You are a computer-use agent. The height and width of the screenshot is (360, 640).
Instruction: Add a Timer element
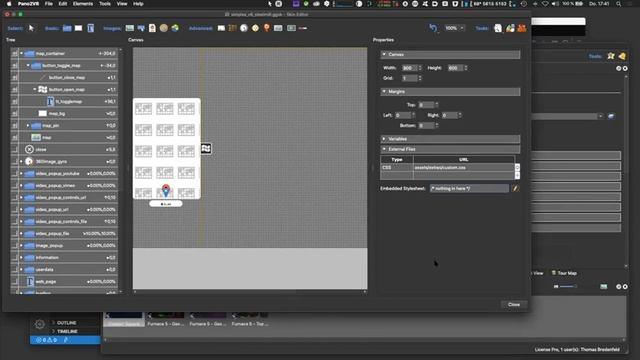pos(244,28)
